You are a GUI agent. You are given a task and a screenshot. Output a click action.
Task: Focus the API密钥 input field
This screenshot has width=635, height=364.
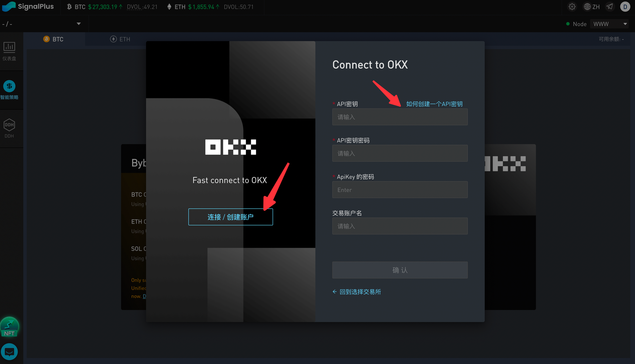(x=400, y=117)
